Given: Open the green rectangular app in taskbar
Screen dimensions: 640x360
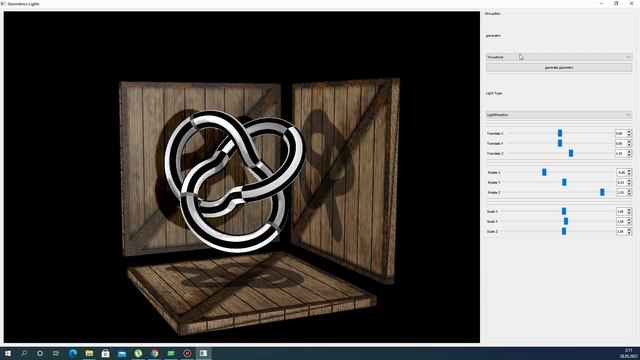Looking at the screenshot, I should (171, 353).
